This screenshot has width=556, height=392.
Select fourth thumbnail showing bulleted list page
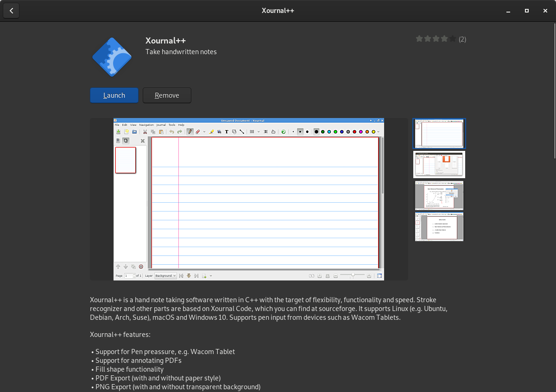click(439, 226)
